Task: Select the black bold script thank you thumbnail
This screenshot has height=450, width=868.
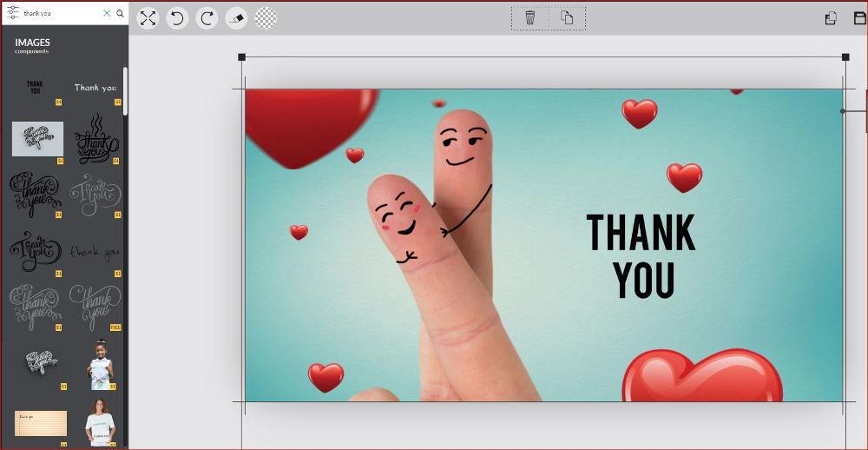Action: tap(35, 251)
